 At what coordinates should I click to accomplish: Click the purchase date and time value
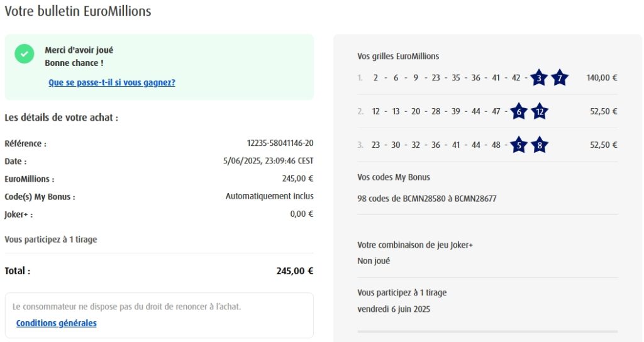pos(268,161)
